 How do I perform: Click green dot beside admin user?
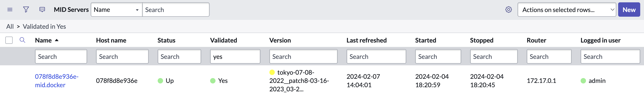[x=583, y=81]
